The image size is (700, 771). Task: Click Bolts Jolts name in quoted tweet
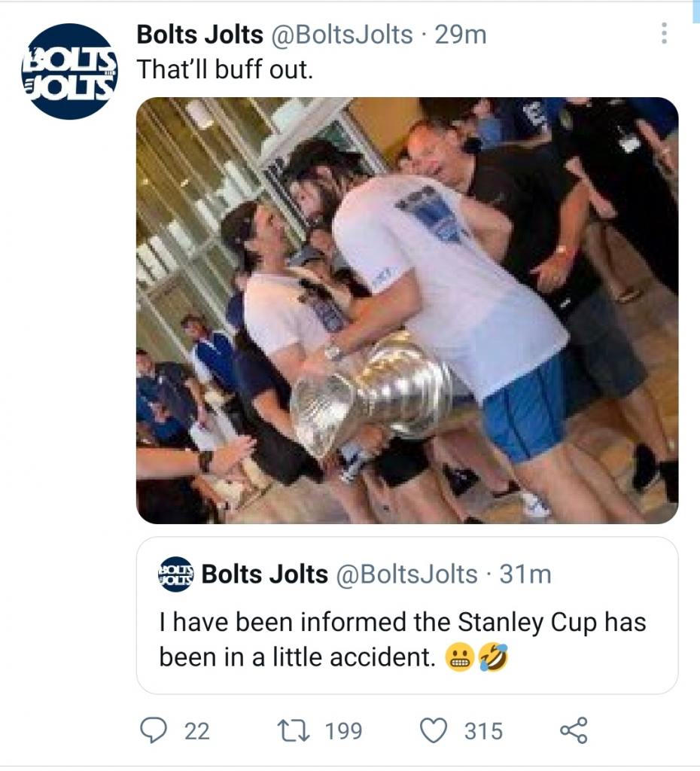(x=266, y=574)
